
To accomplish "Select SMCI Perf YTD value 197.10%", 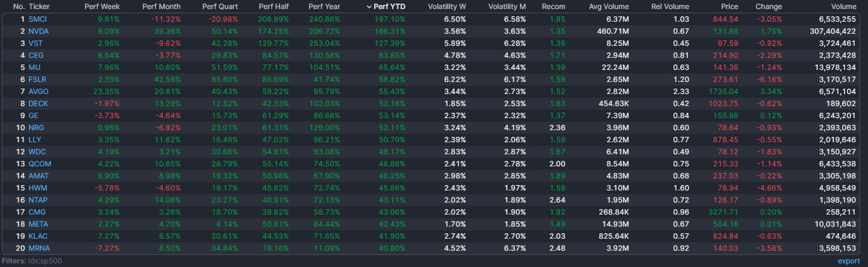I will coord(390,19).
